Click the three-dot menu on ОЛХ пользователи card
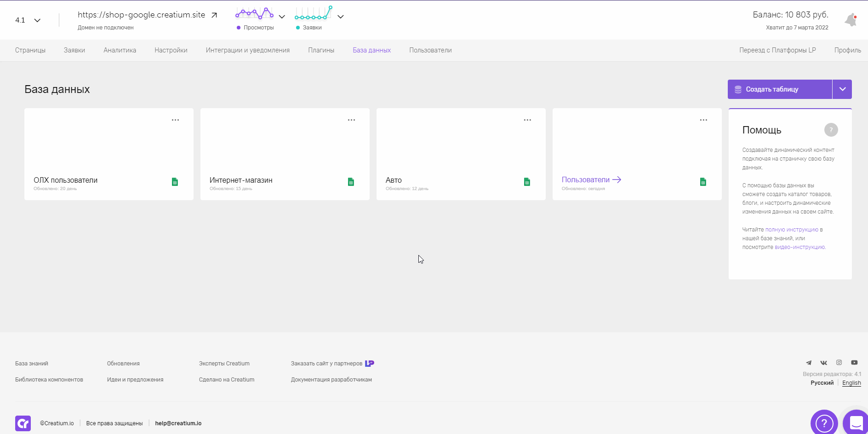The image size is (868, 434). point(175,120)
